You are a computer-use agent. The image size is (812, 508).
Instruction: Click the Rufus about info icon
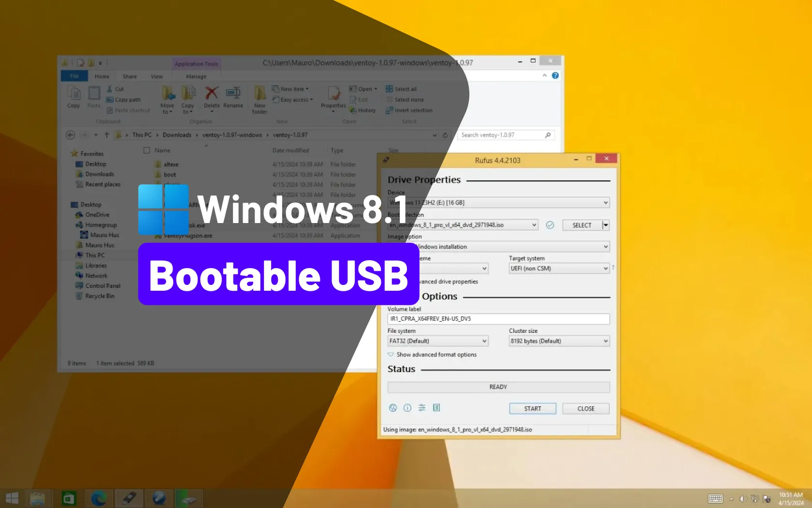tap(407, 408)
